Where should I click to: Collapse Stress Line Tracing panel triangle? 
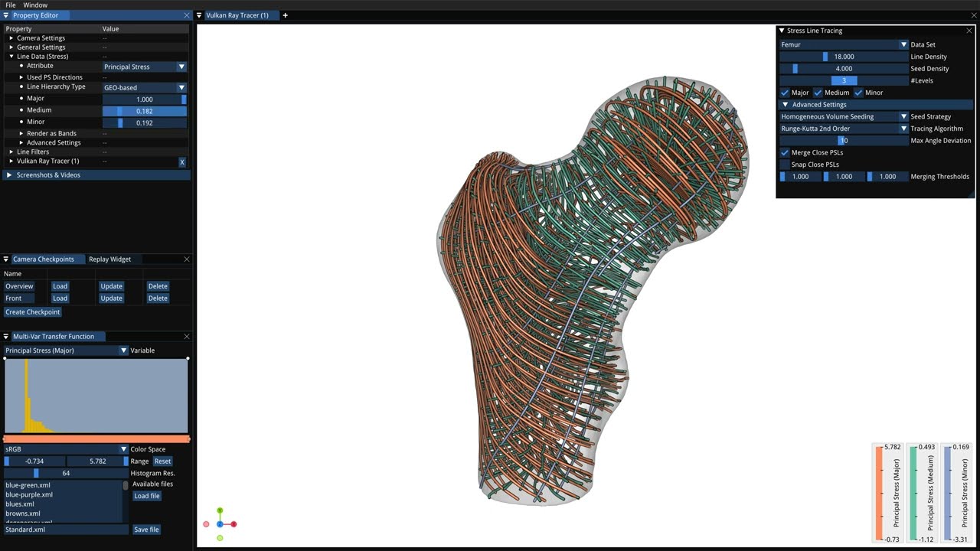(782, 31)
